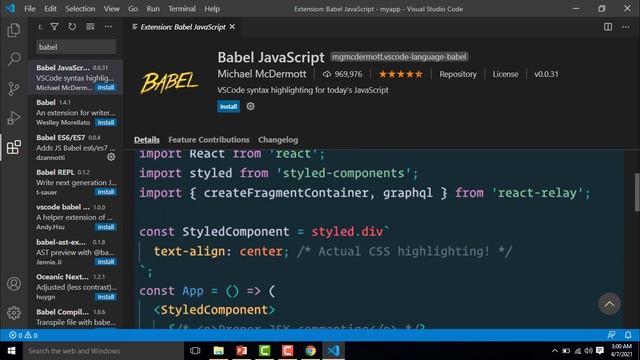Screen dimensions: 640x360
Task: Open Task View on the taskbar
Action: point(195,351)
